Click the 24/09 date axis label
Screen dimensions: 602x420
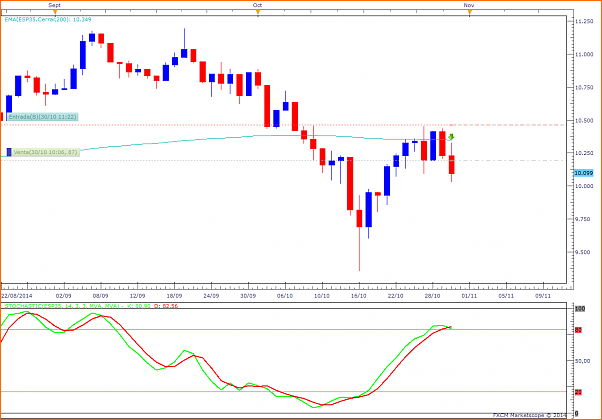(x=211, y=296)
